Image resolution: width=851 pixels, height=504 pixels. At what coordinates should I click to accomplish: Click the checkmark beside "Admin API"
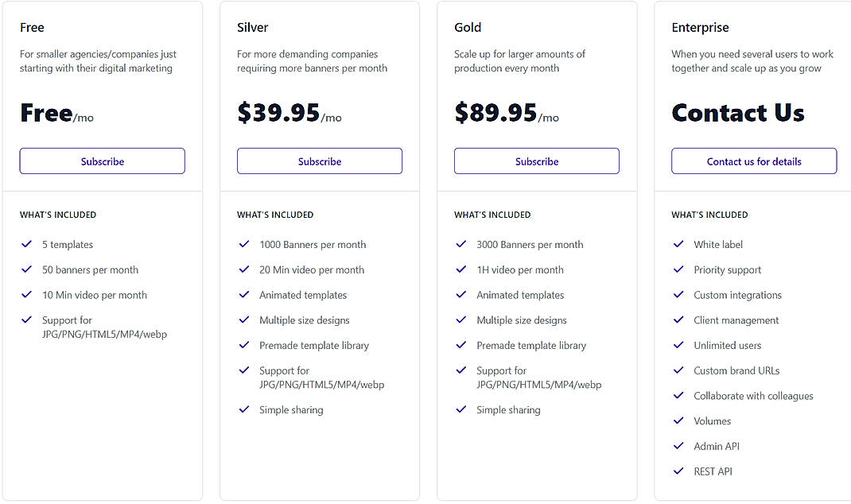tap(678, 446)
